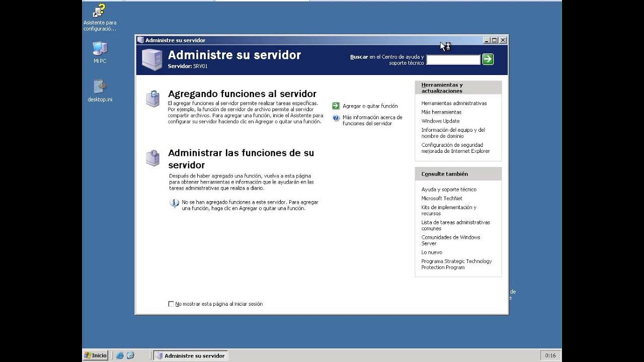The height and width of the screenshot is (362, 644).
Task: Open Más herramientas link
Action: coord(441,112)
